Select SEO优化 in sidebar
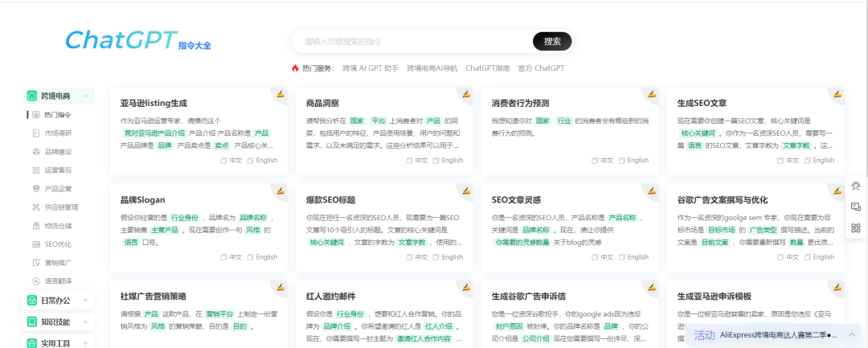Screen dimensions: 868x348 click(x=58, y=244)
